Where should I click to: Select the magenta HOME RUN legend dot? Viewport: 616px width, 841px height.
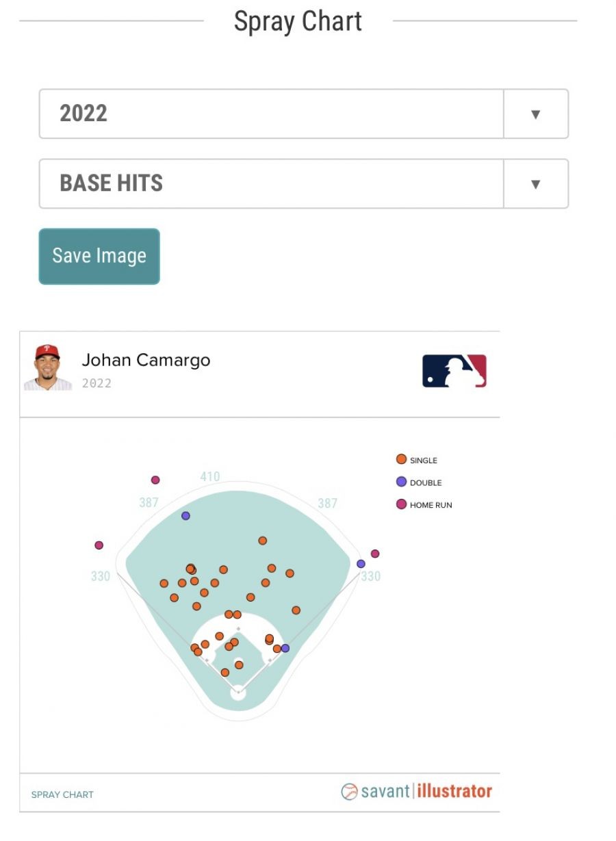pos(402,505)
